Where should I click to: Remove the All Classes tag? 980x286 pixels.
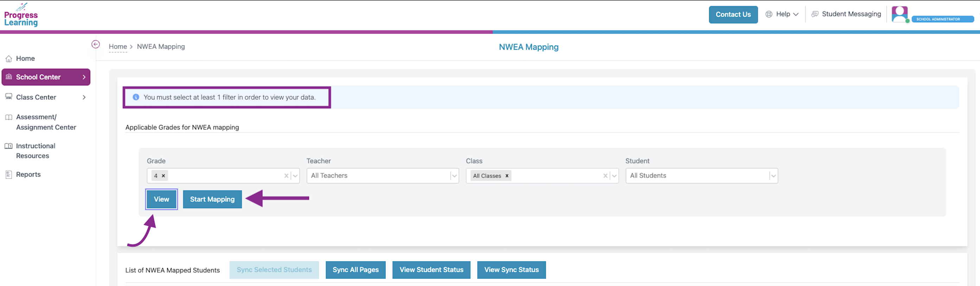[507, 176]
